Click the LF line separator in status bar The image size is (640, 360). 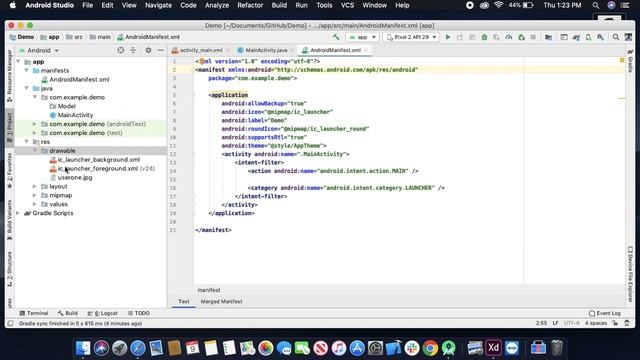tap(556, 323)
